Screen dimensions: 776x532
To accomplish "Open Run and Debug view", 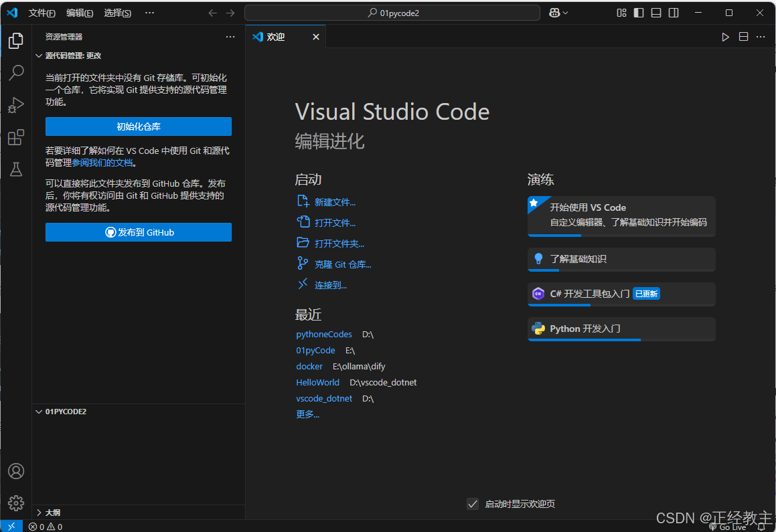I will (x=16, y=105).
